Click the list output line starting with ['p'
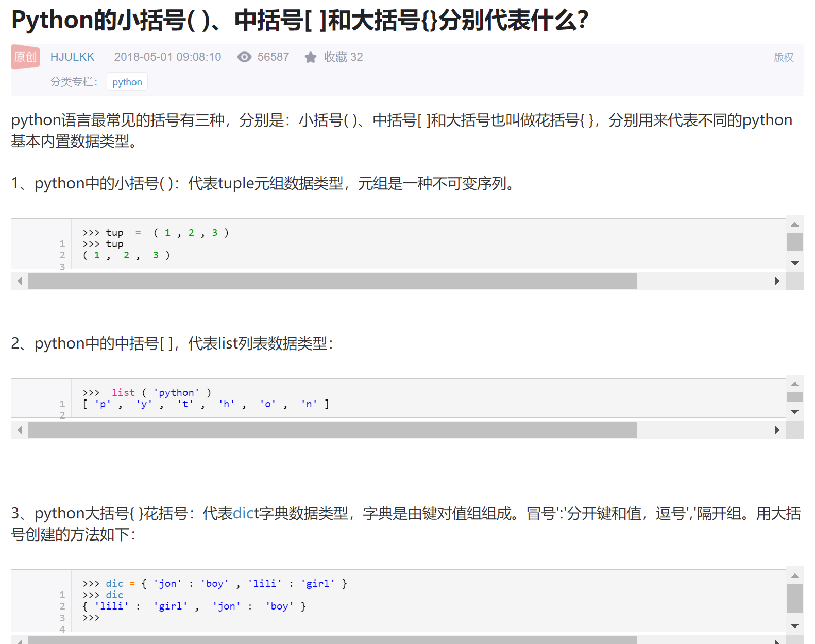Image resolution: width=815 pixels, height=644 pixels. coord(206,404)
